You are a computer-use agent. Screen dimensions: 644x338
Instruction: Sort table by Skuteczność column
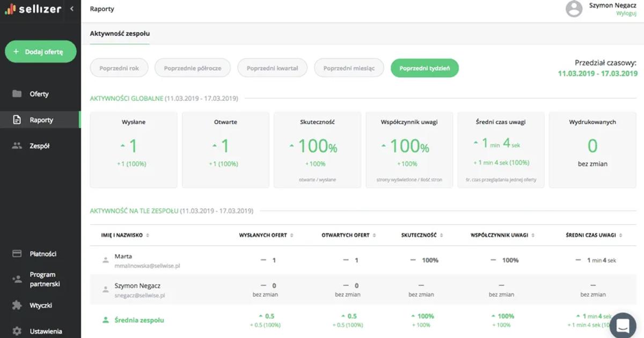coord(422,235)
